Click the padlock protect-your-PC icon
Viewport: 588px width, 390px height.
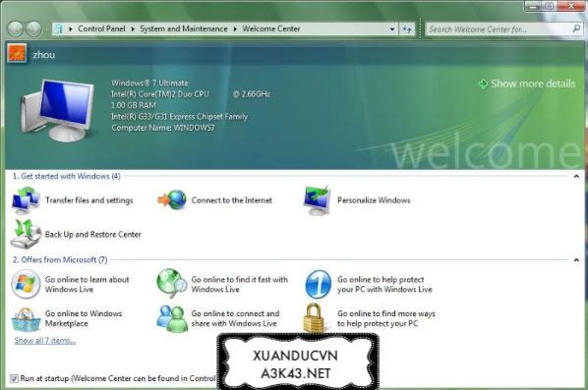[314, 318]
